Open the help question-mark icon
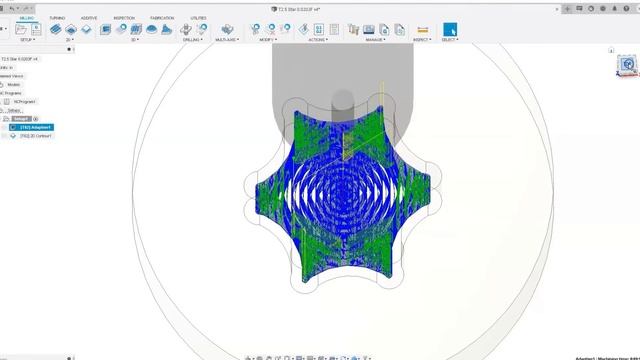Image resolution: width=640 pixels, height=360 pixels. point(627,9)
